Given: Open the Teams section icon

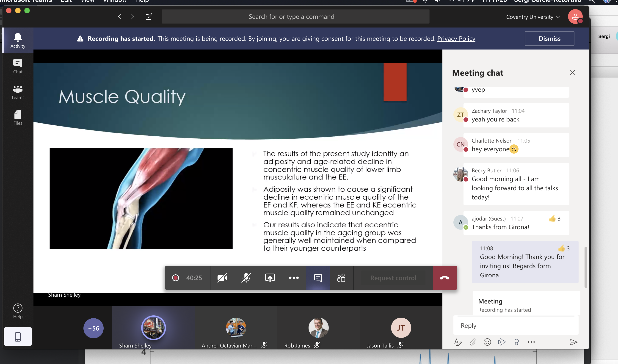Looking at the screenshot, I should pos(18,92).
